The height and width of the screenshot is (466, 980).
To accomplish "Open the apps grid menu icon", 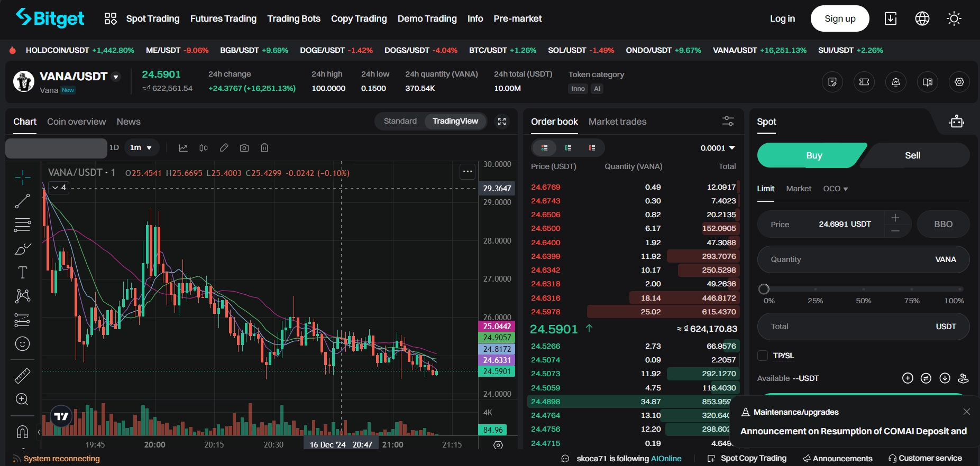I will click(111, 19).
